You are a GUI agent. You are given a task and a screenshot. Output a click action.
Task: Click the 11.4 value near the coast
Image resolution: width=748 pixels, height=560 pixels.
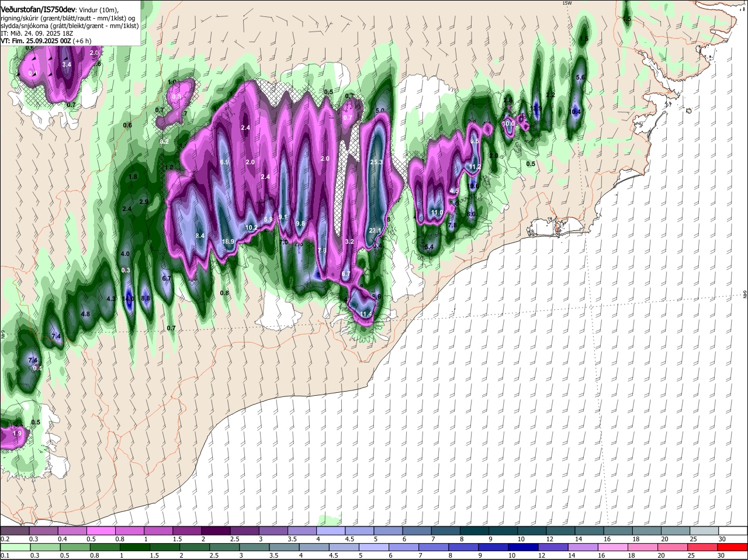click(x=366, y=314)
